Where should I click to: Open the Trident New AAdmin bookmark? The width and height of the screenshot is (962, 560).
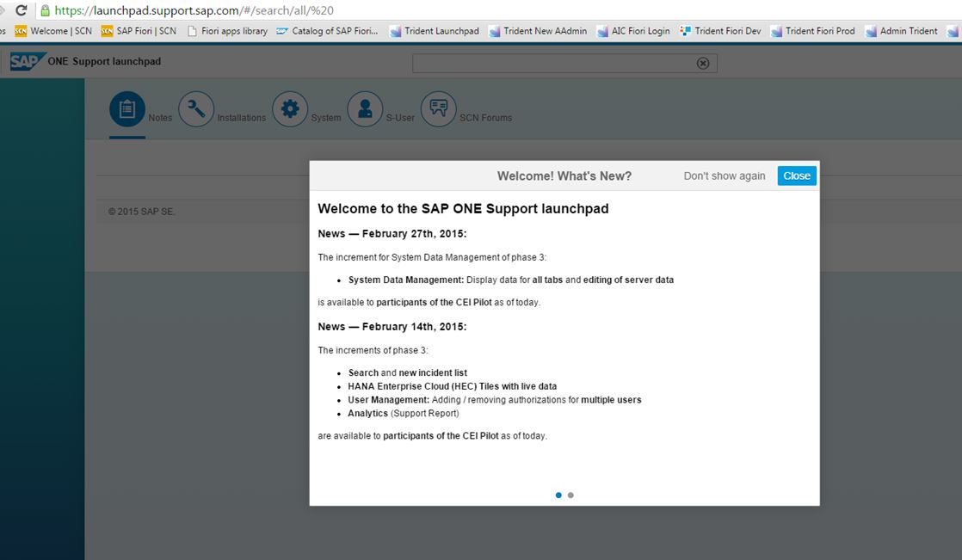pyautogui.click(x=538, y=31)
